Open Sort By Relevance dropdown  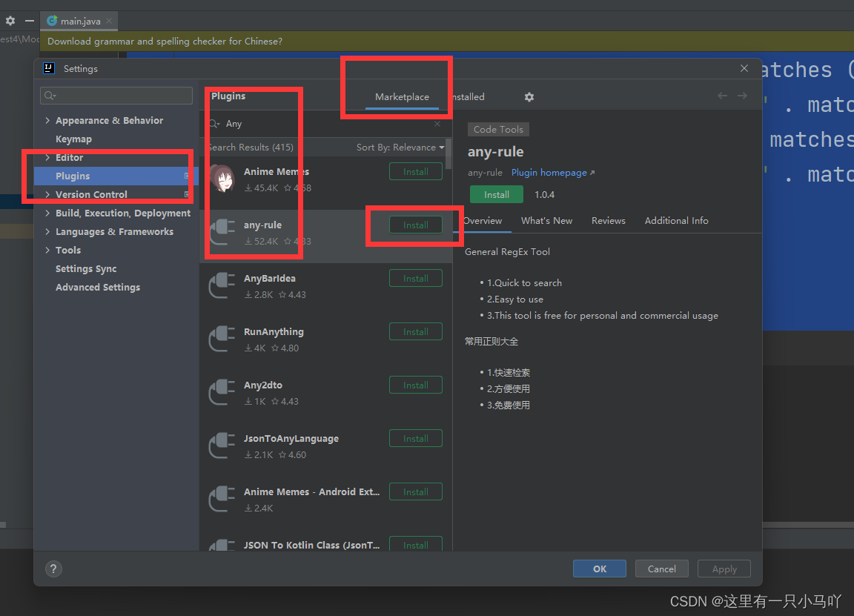(400, 147)
